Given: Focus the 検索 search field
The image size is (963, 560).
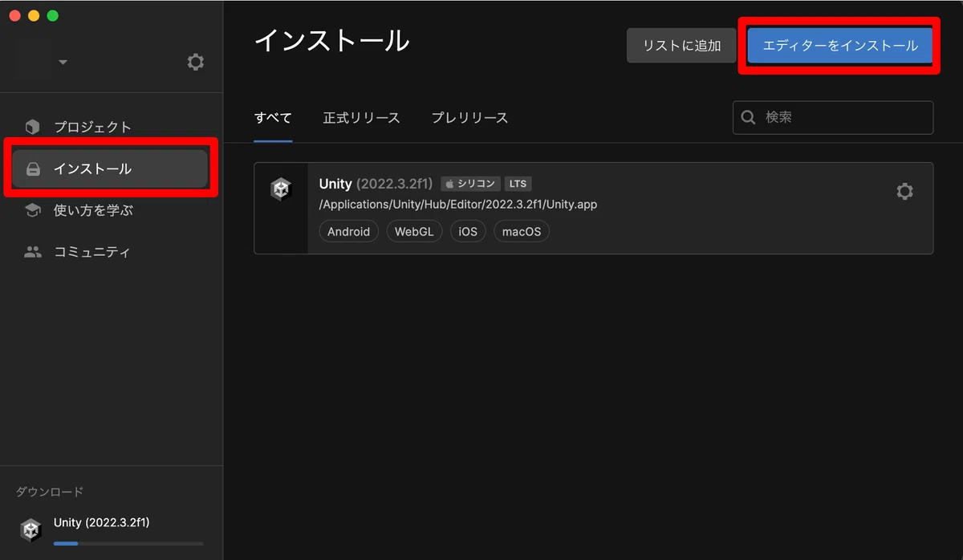Looking at the screenshot, I should (833, 117).
